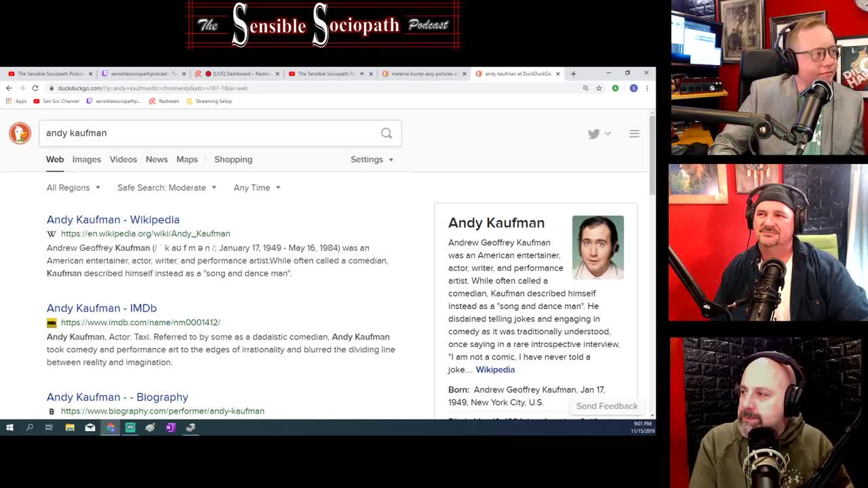Open Andy Kaufman - IMDb result
868x488 pixels.
pyautogui.click(x=102, y=308)
